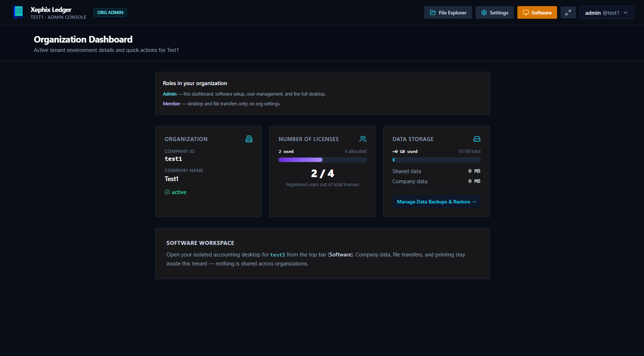Screen dimensions: 644x356
Task: Open the admin @test1 account dropdown
Action: pos(606,13)
